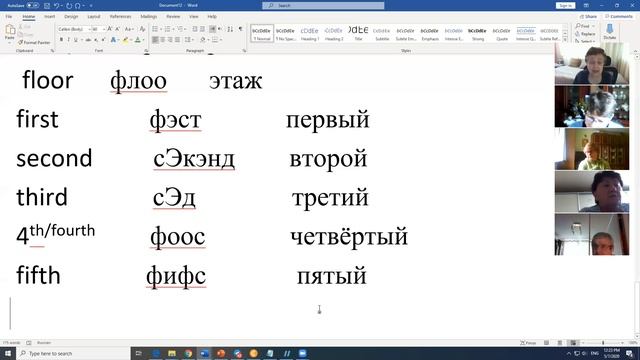
Task: Open Replace dialog
Action: (x=585, y=34)
